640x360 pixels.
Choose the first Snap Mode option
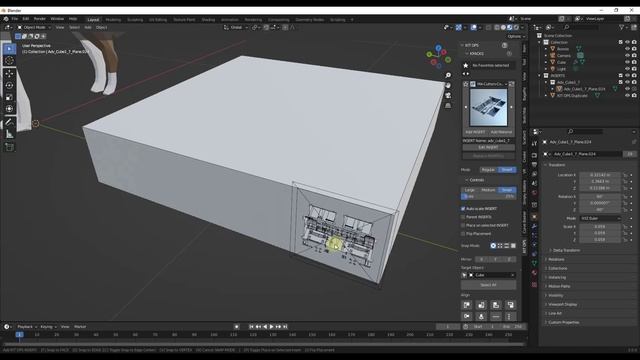click(x=493, y=246)
